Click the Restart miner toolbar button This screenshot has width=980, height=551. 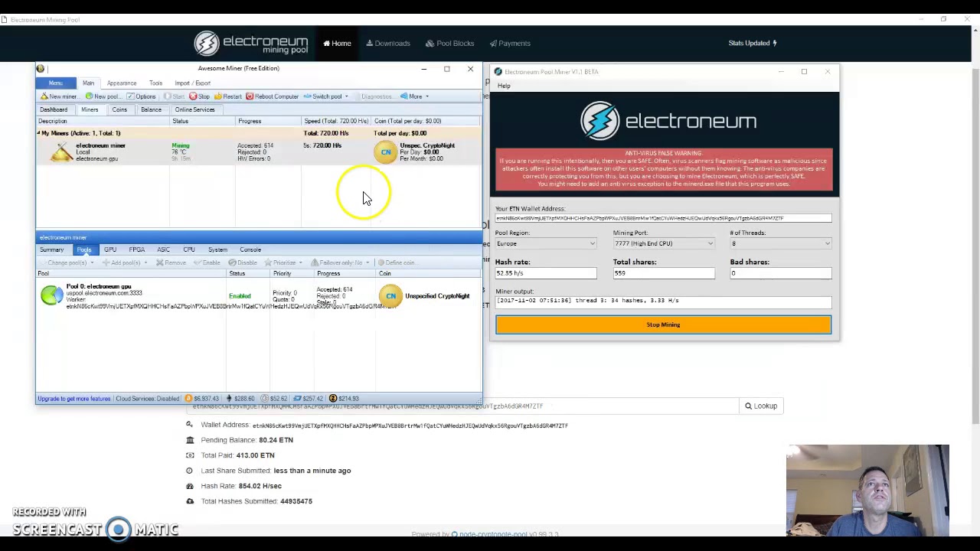click(x=227, y=96)
